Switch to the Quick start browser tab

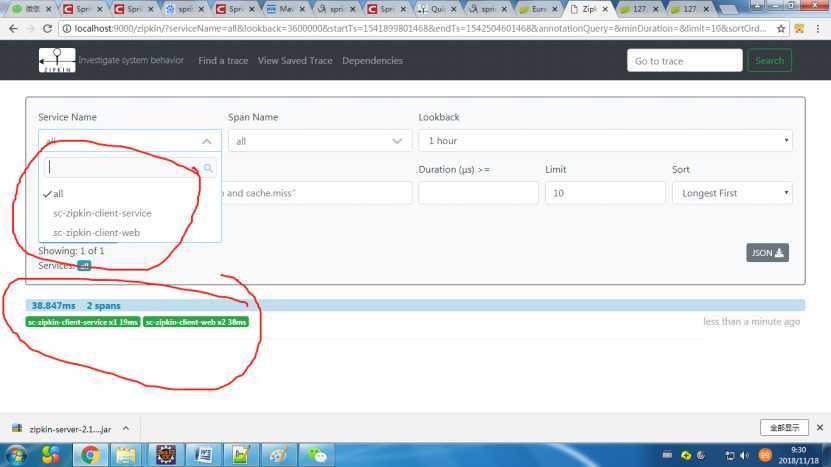[437, 9]
